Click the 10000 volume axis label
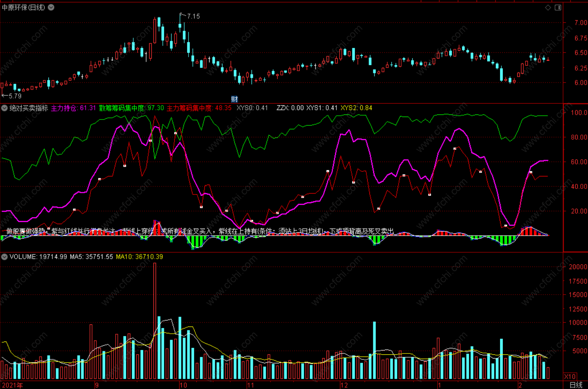Viewport: 588px width, 389px height. tap(578, 323)
